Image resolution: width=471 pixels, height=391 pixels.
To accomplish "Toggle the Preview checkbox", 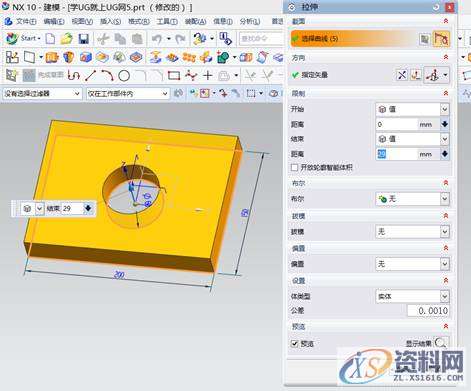I will point(294,343).
